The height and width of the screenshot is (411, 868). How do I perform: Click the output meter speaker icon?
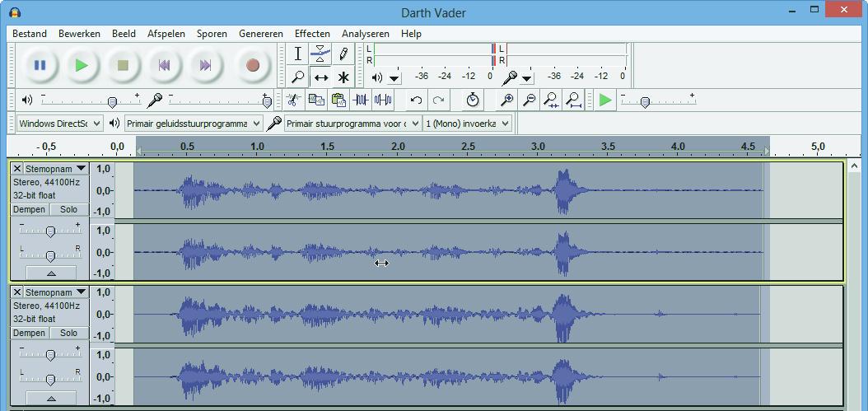[x=377, y=77]
